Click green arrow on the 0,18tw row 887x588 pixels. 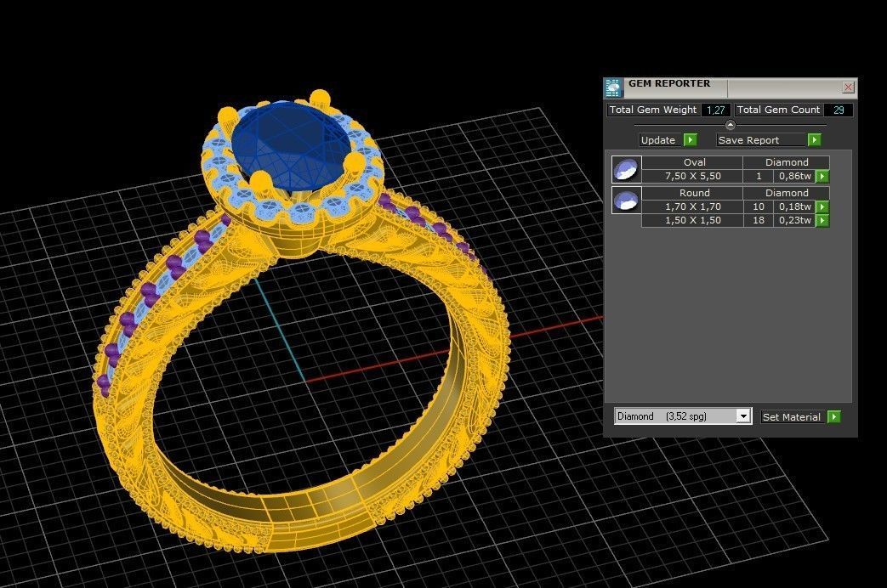(822, 207)
